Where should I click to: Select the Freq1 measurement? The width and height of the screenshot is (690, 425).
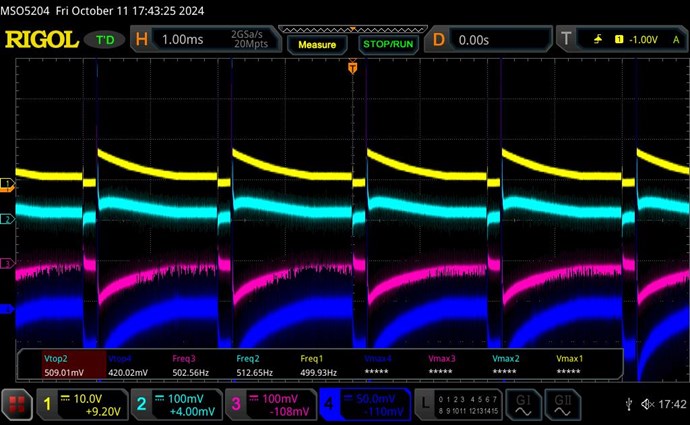click(x=318, y=365)
